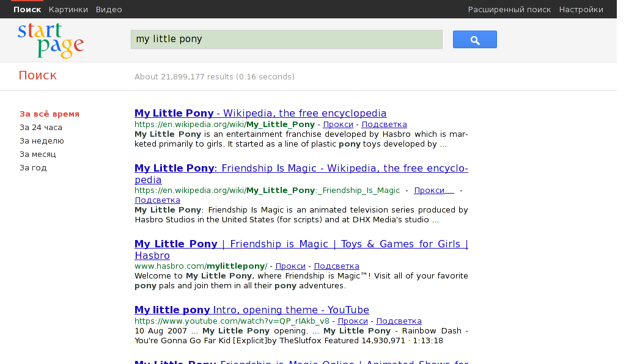The width and height of the screenshot is (626, 364).
Task: Open the Hasbro Toys & Games result
Action: pos(301,244)
